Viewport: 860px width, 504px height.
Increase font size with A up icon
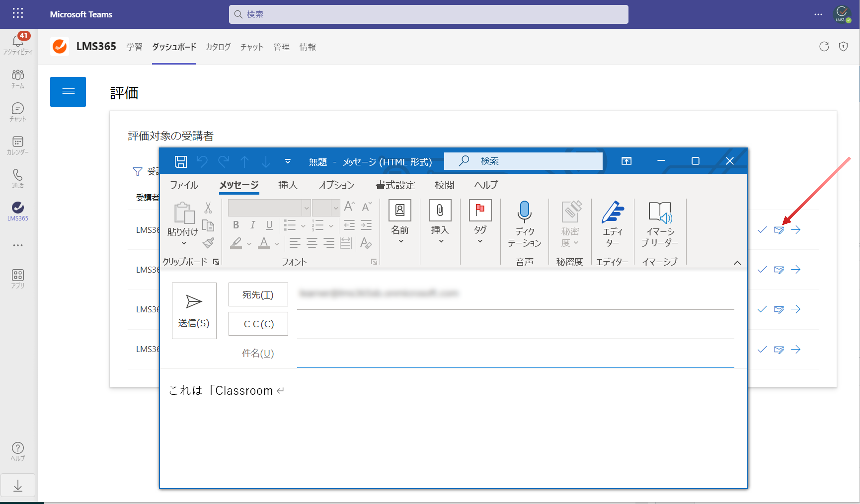click(x=349, y=206)
